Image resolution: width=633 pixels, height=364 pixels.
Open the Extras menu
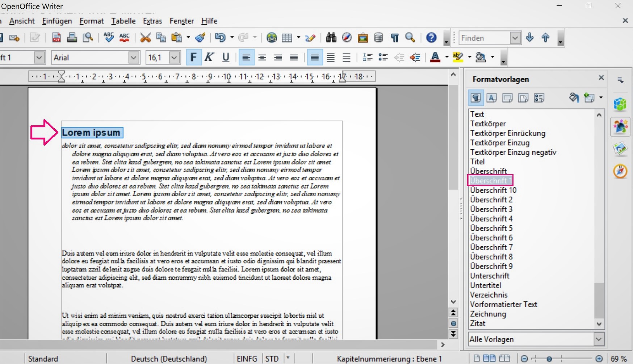(x=152, y=21)
